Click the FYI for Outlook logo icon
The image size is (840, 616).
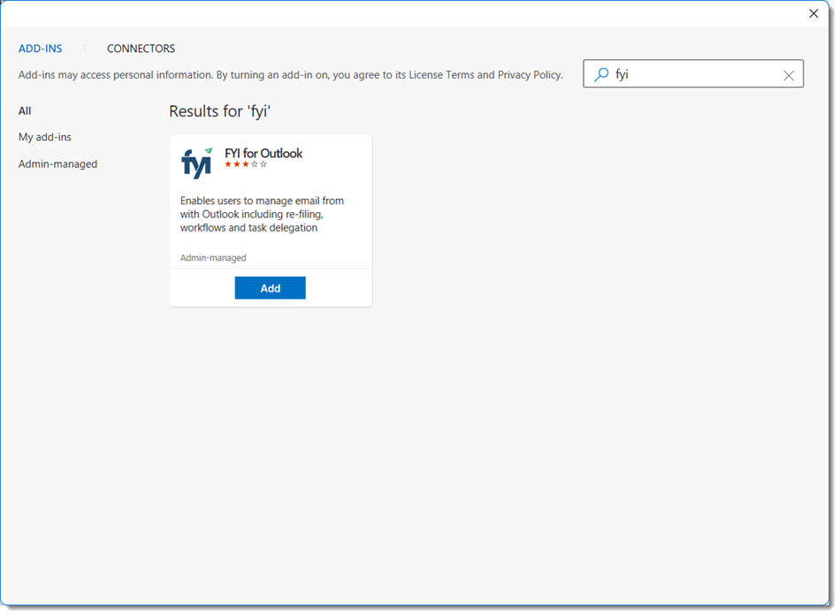click(x=196, y=163)
